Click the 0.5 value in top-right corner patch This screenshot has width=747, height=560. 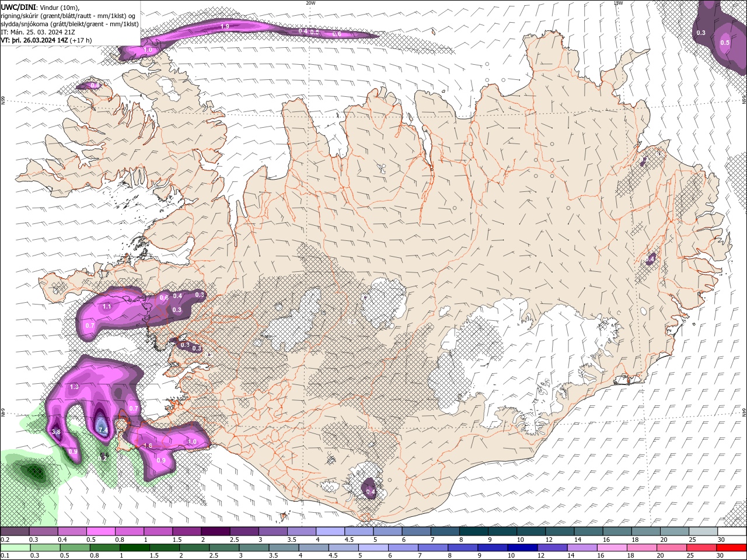tap(725, 43)
